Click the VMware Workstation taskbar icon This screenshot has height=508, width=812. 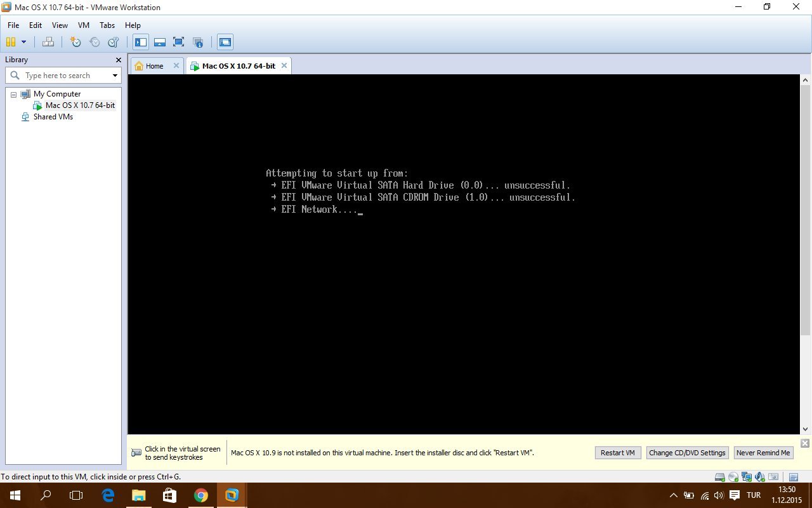(x=232, y=495)
